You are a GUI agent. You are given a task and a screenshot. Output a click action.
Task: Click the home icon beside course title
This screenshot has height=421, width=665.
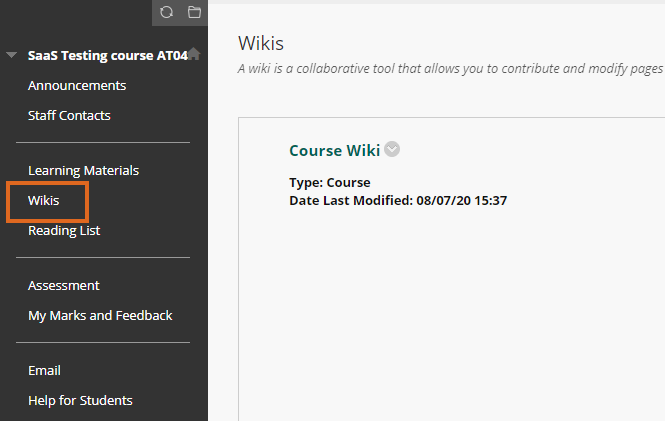point(194,53)
